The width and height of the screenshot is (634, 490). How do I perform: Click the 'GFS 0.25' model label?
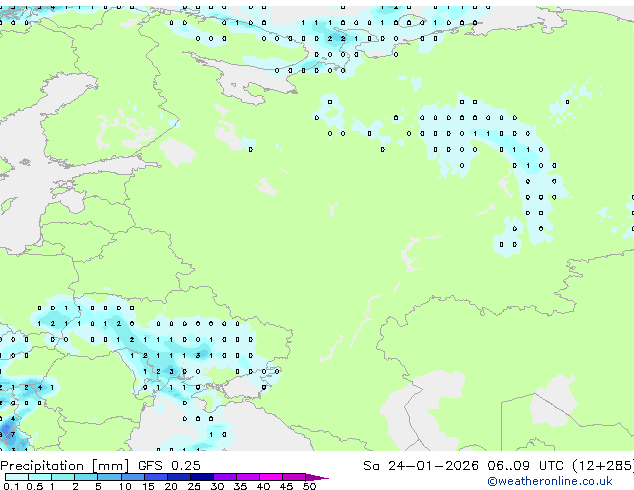click(x=169, y=466)
